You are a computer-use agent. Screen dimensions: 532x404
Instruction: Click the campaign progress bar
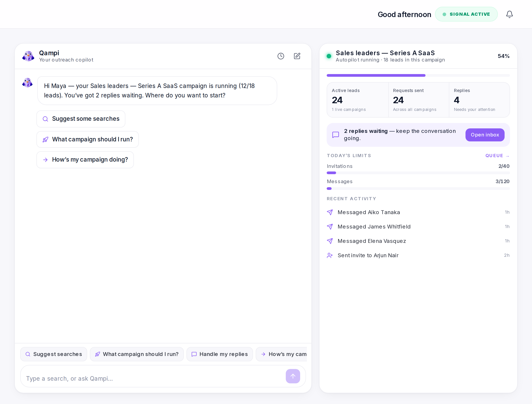(x=418, y=75)
